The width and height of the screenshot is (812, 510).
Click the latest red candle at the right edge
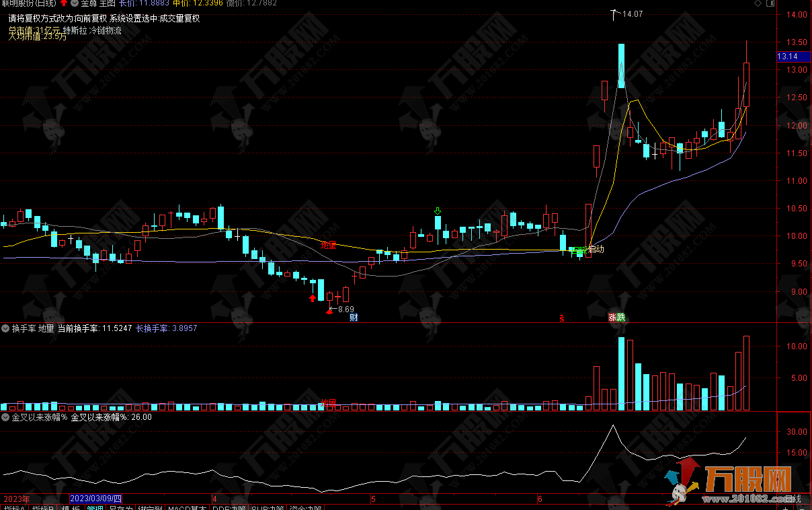[x=746, y=84]
